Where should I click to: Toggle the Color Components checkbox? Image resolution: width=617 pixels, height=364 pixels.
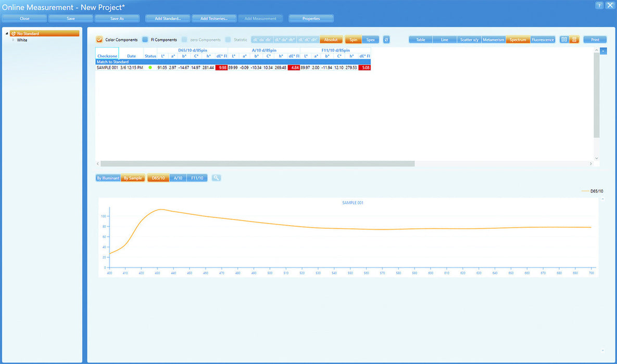click(99, 40)
